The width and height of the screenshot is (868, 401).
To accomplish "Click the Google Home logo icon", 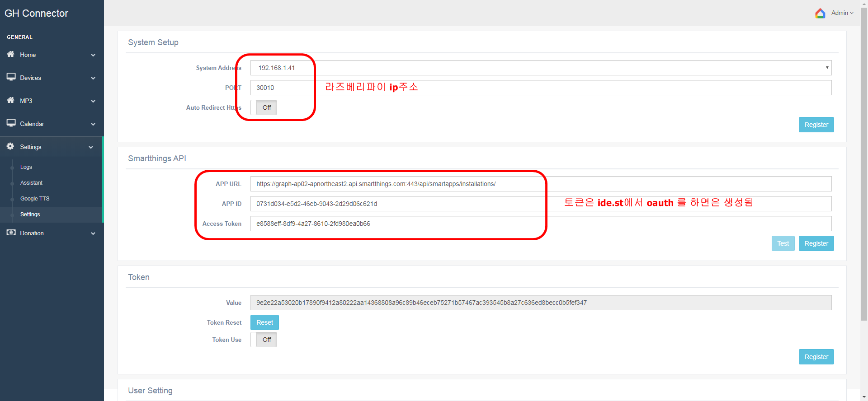I will [x=820, y=13].
